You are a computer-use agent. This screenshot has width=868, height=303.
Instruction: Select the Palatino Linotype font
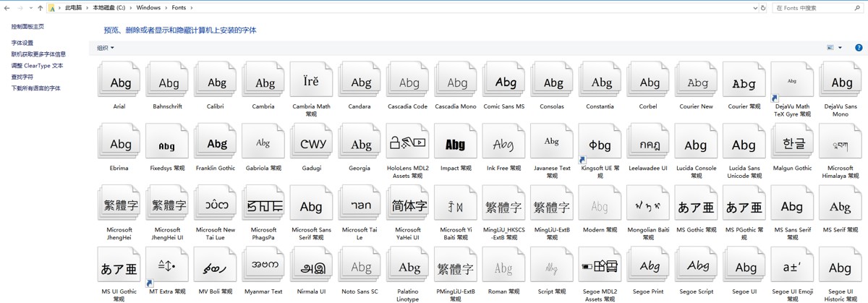coord(408,265)
